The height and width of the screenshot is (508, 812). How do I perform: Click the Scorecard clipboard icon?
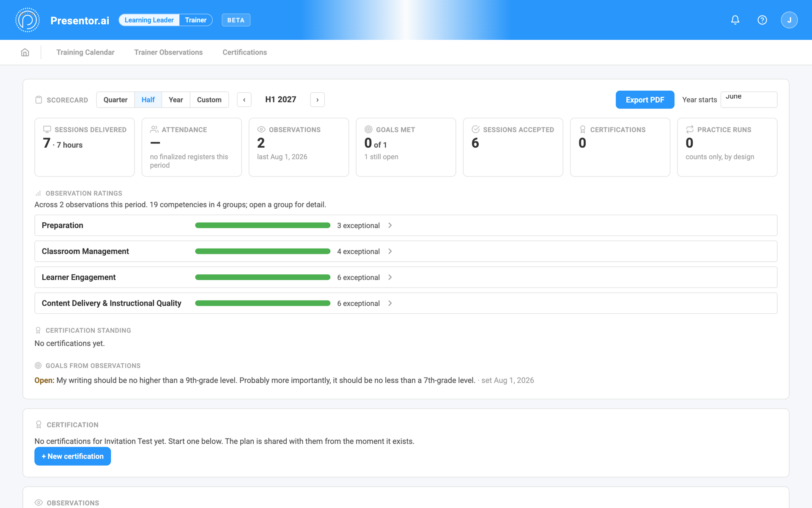point(38,100)
